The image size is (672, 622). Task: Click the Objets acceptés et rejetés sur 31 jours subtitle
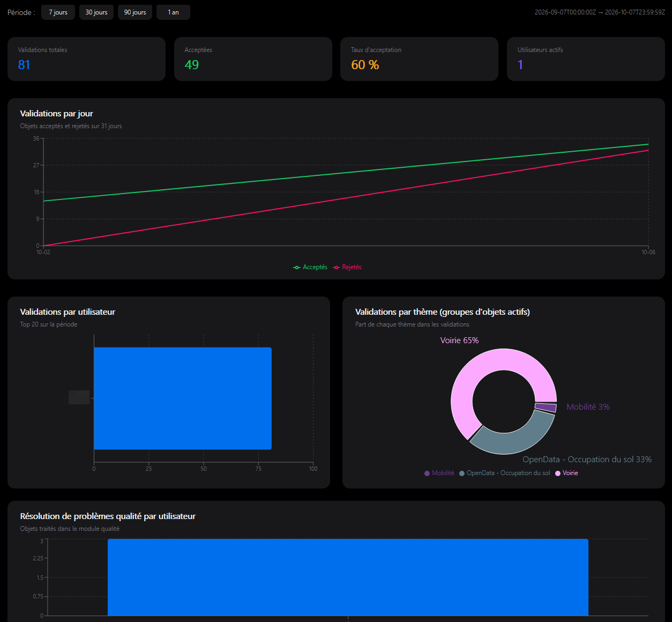[x=71, y=126]
